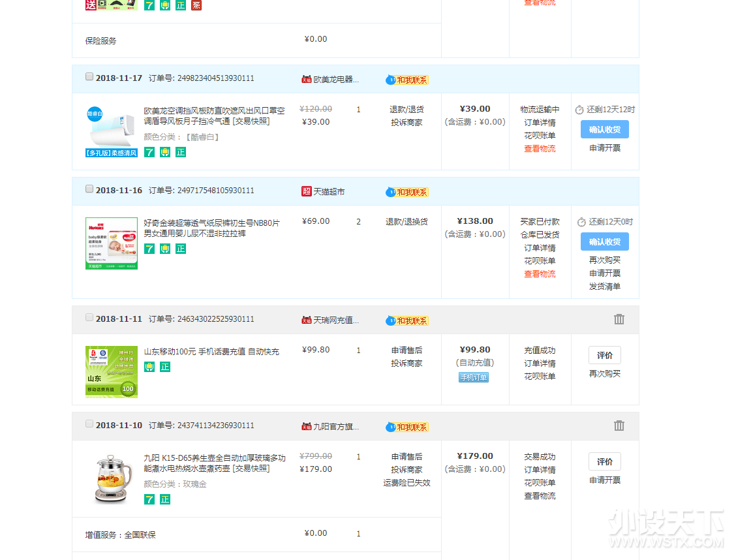This screenshot has height=560, width=736.
Task: Delete the 2018-11-10 order with the trash icon
Action: (619, 426)
